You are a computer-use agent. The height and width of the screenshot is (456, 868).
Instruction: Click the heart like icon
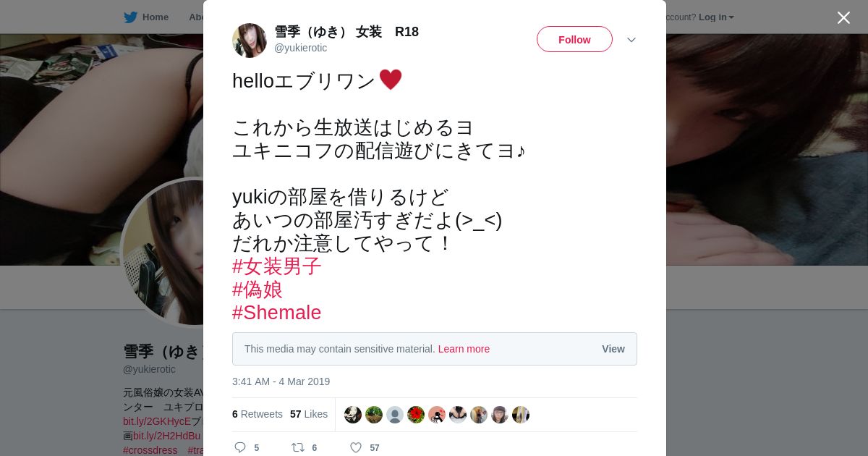(356, 447)
